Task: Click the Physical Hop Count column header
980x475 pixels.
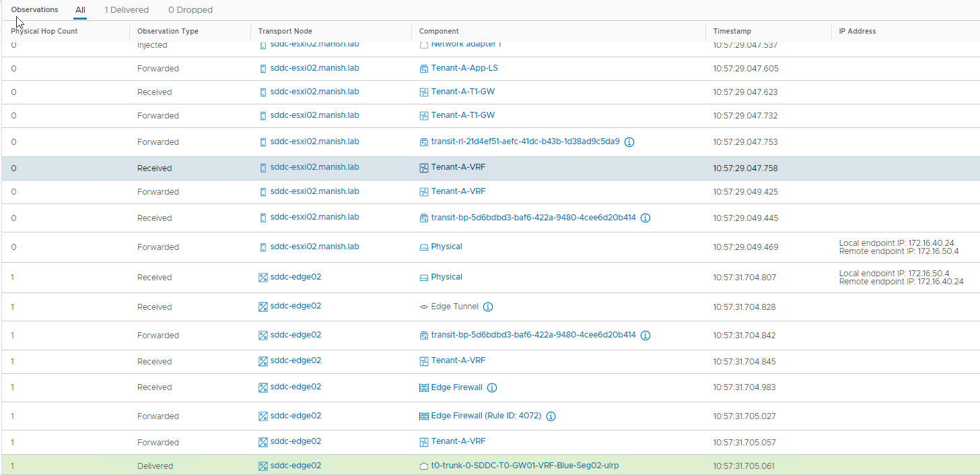Action: (x=44, y=31)
